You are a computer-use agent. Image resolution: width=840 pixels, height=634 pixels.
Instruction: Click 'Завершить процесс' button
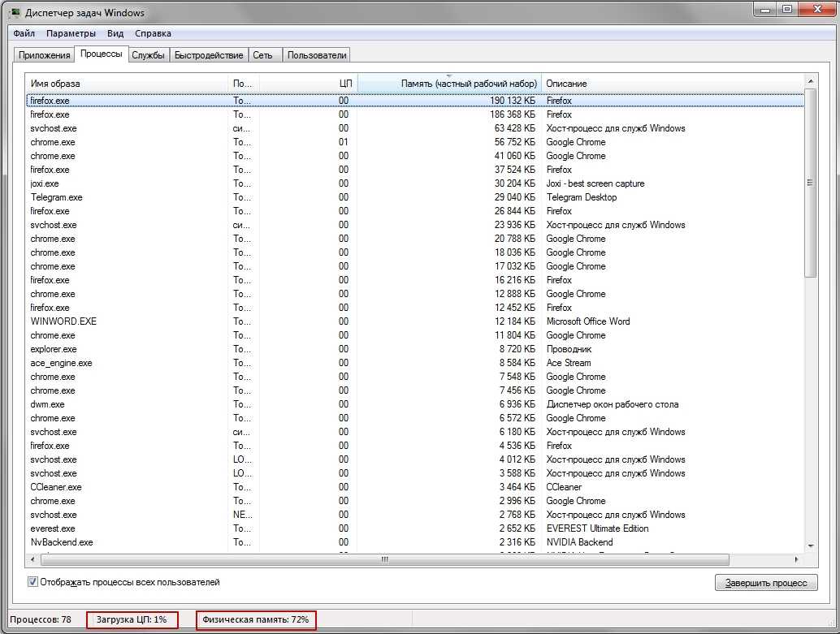coord(765,583)
